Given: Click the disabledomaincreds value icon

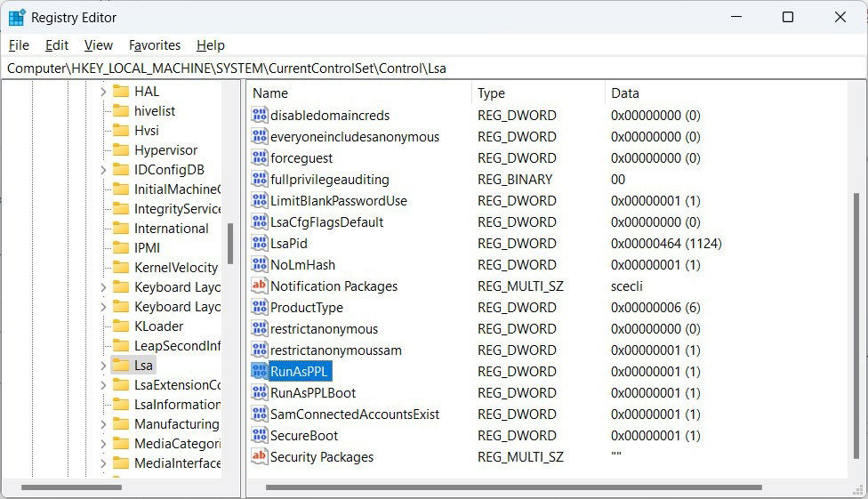Looking at the screenshot, I should point(259,116).
